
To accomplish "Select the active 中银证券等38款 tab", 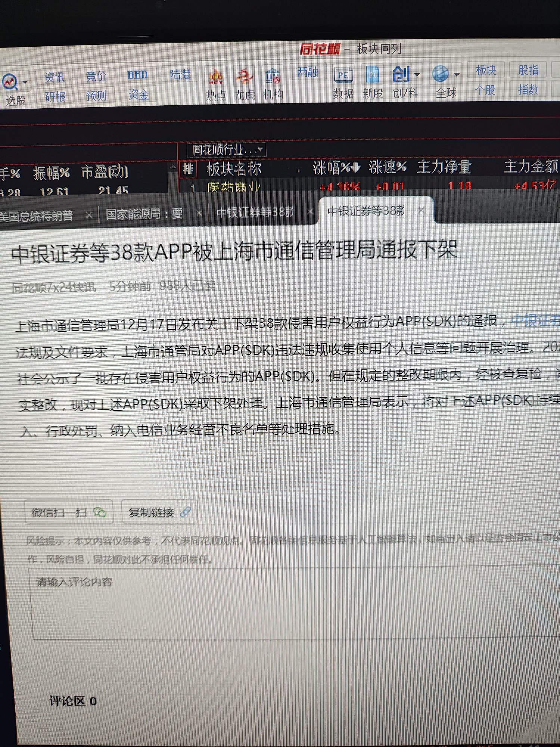I will 366,211.
